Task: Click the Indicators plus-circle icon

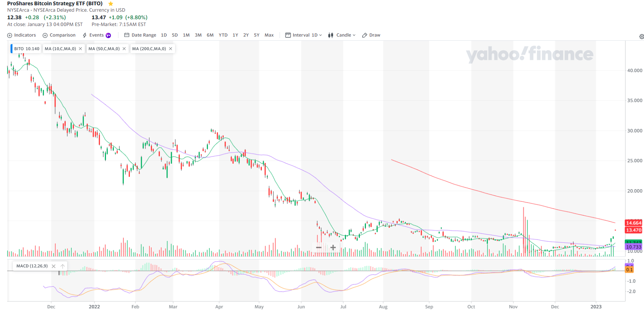Action: (x=10, y=35)
